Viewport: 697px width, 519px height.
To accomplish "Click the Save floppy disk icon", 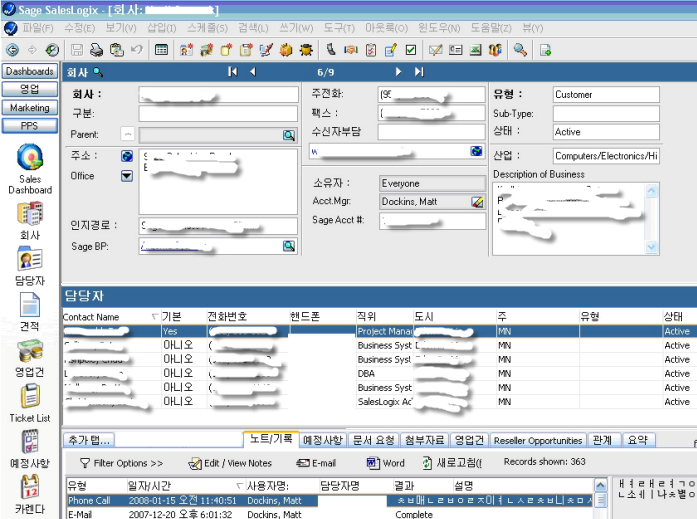I will click(77, 50).
